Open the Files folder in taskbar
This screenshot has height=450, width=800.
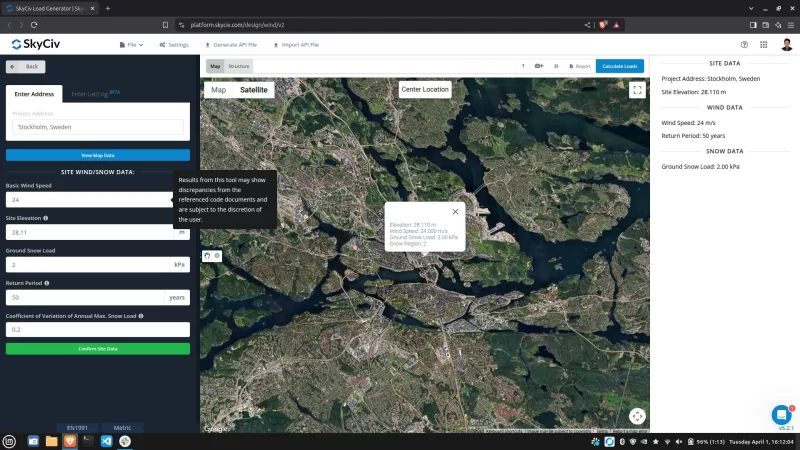point(52,441)
